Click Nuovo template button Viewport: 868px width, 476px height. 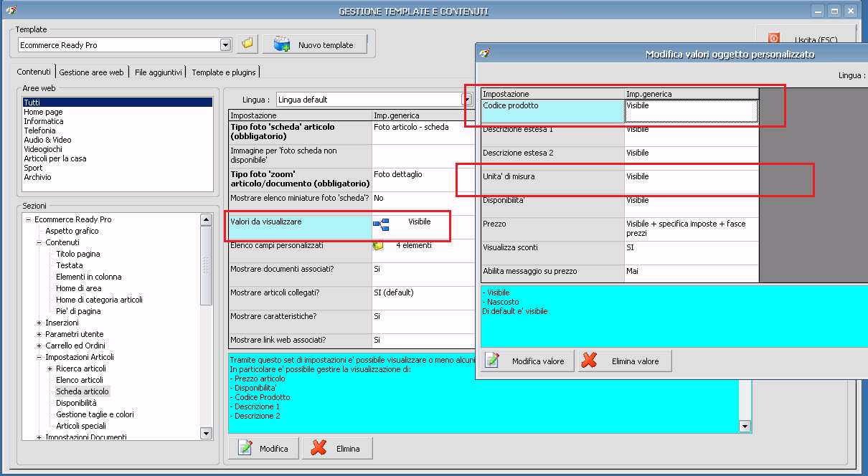click(x=314, y=44)
